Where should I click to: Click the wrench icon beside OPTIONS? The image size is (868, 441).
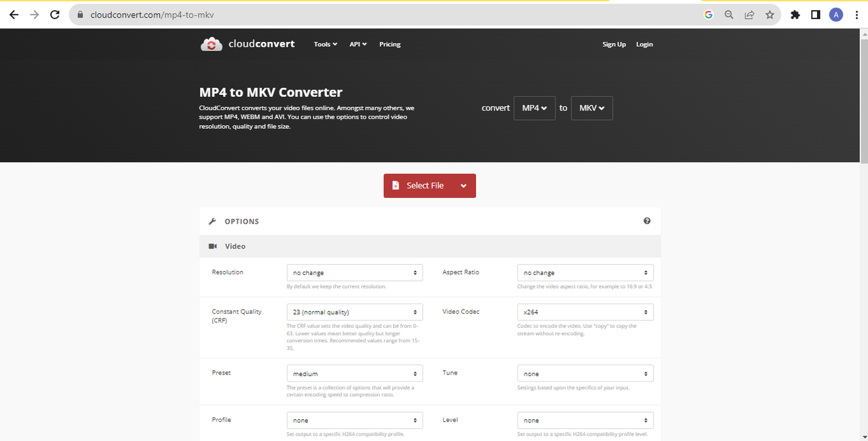[212, 222]
